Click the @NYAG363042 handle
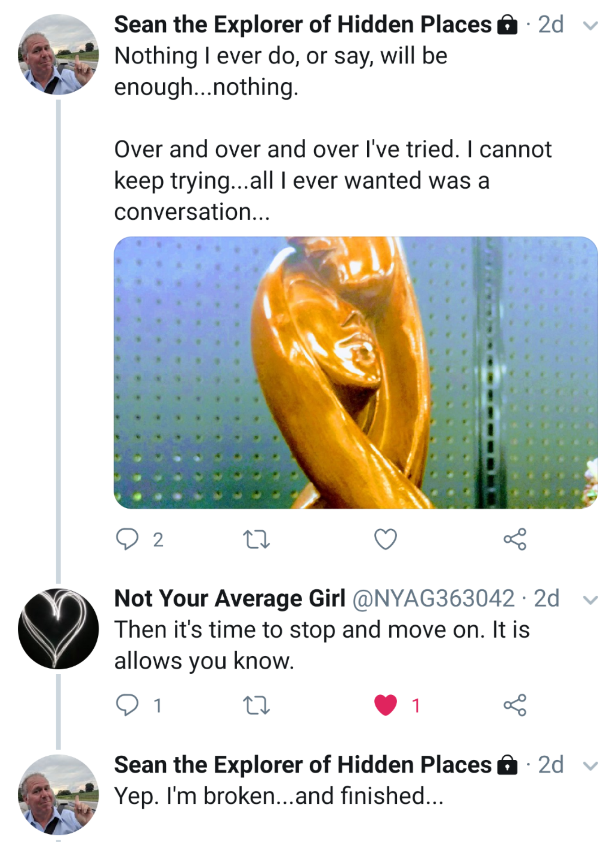This screenshot has width=616, height=842. coord(433,598)
